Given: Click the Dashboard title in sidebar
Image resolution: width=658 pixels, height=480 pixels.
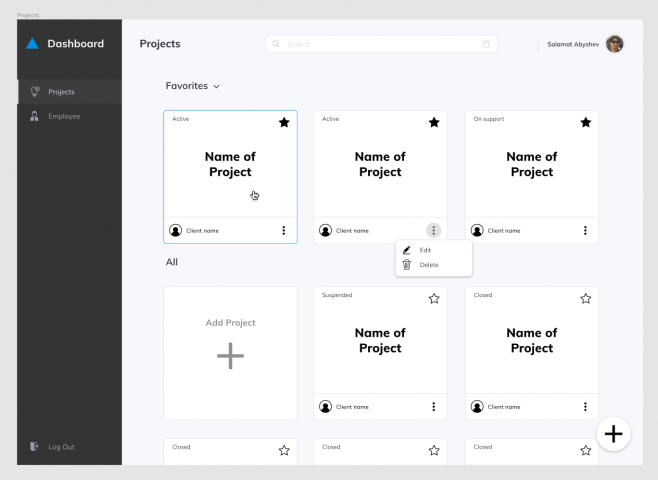Looking at the screenshot, I should pos(76,44).
